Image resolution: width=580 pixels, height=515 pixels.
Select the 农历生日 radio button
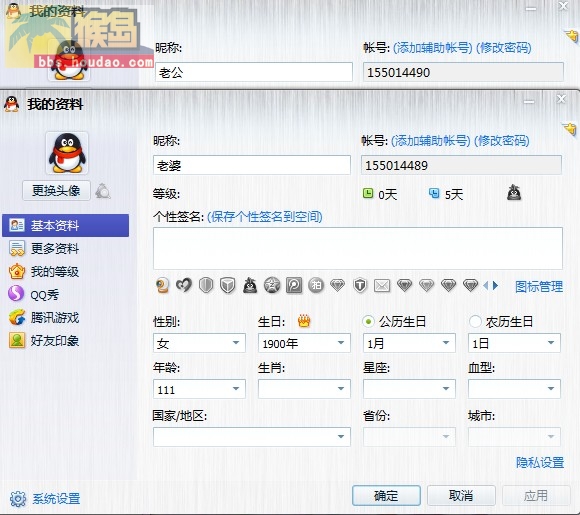[x=475, y=321]
